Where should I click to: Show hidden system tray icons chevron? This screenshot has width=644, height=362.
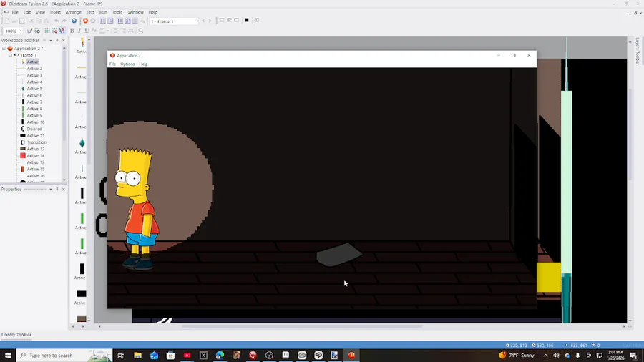(x=545, y=356)
